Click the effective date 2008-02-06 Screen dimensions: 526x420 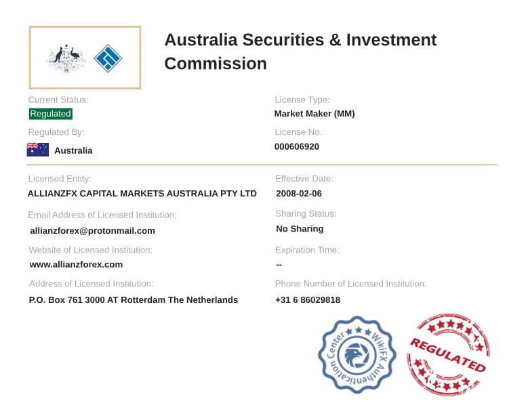(x=299, y=194)
